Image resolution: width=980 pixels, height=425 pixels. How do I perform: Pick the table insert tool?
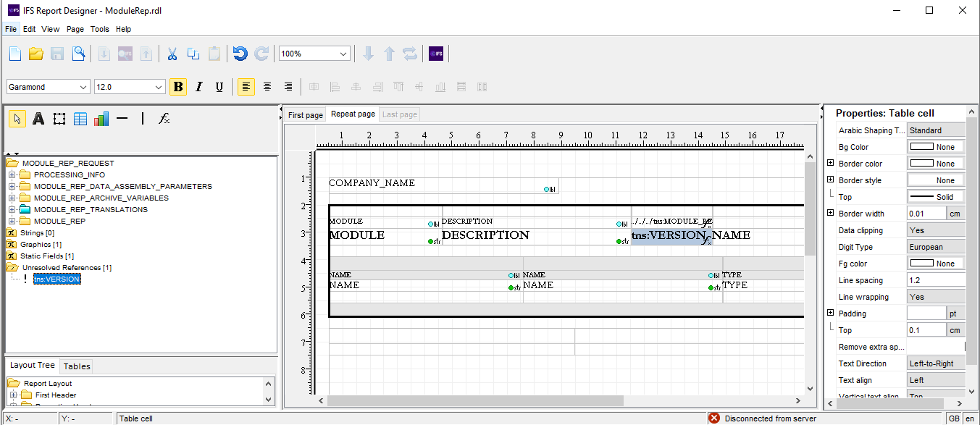pyautogui.click(x=80, y=119)
